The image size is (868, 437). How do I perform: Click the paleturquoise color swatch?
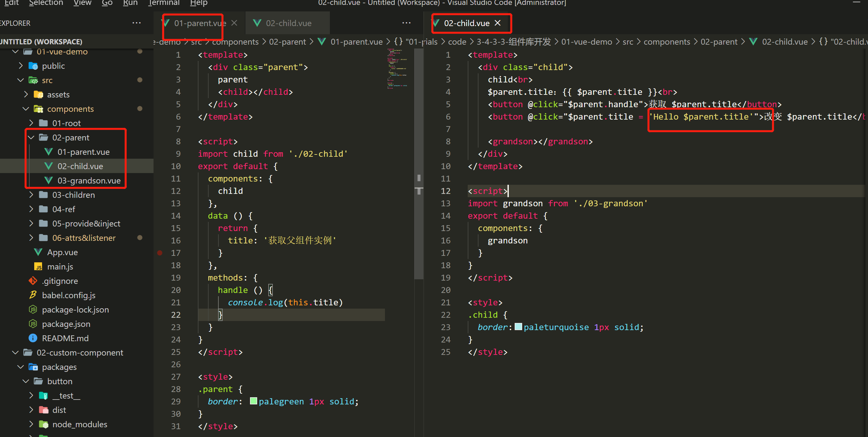(519, 327)
